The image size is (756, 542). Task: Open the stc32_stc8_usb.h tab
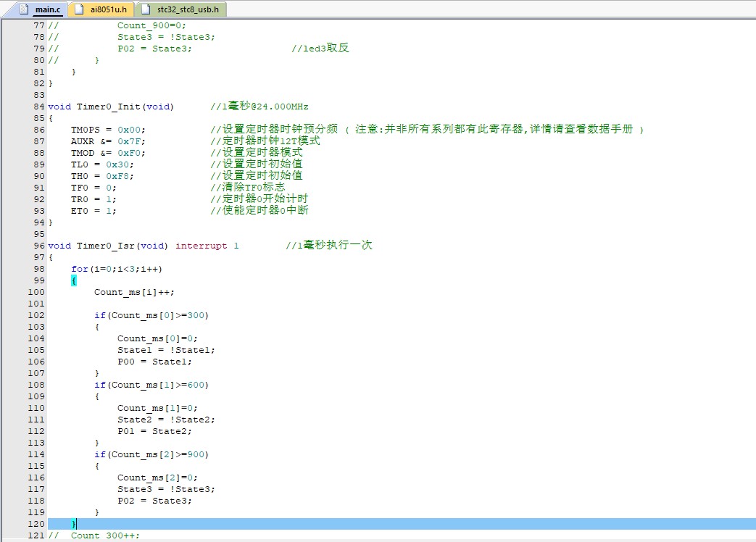point(180,9)
